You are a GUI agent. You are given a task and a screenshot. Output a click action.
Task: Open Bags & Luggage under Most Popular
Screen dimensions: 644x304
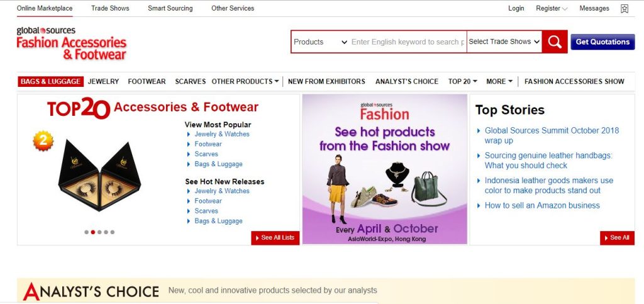[218, 164]
